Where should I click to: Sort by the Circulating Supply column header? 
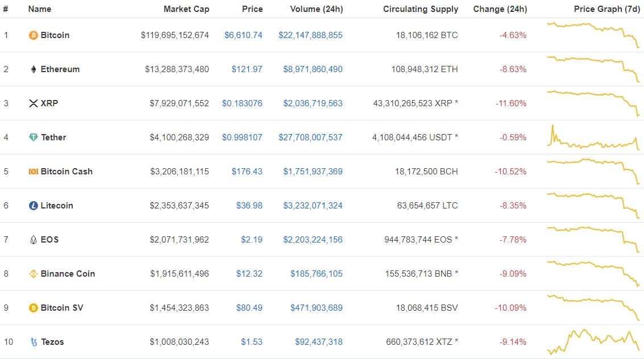[x=421, y=9]
